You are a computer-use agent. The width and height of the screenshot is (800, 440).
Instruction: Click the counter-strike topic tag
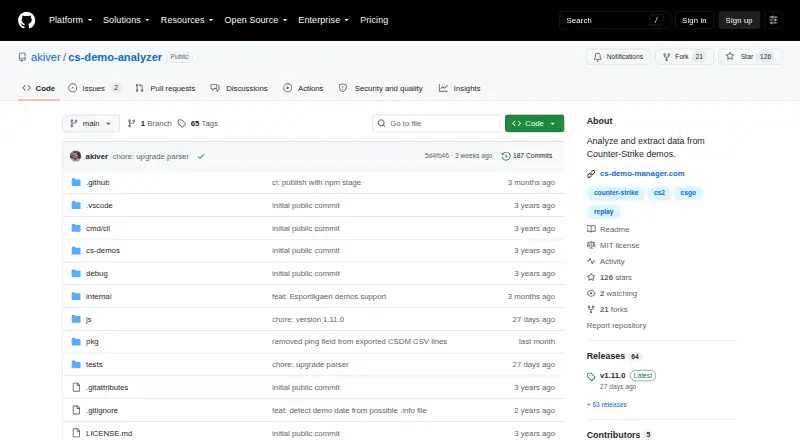(616, 193)
